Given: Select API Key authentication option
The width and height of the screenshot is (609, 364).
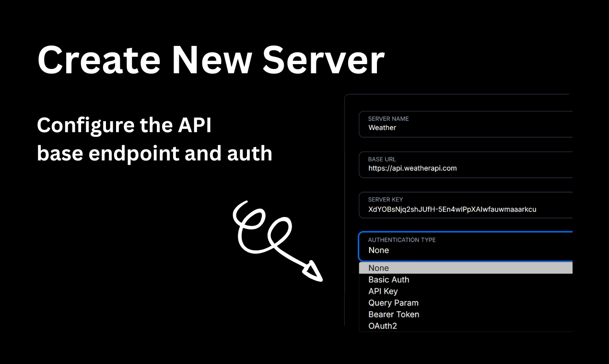Looking at the screenshot, I should click(x=383, y=291).
